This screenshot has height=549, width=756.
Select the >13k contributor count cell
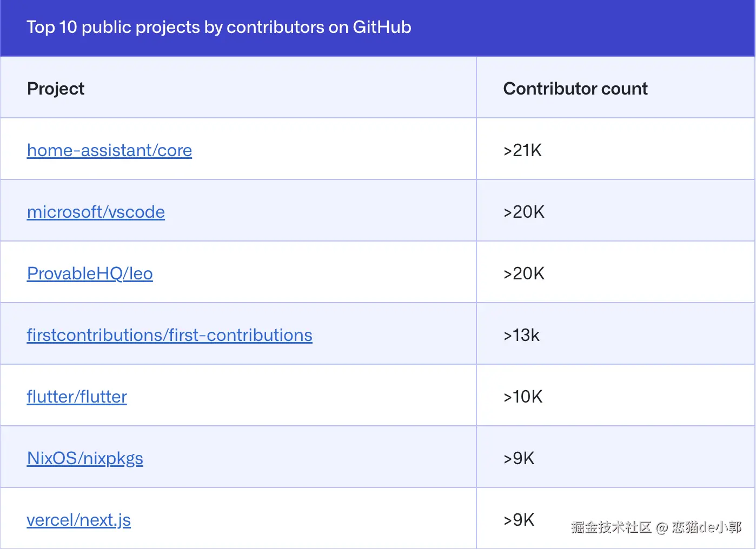pyautogui.click(x=521, y=335)
